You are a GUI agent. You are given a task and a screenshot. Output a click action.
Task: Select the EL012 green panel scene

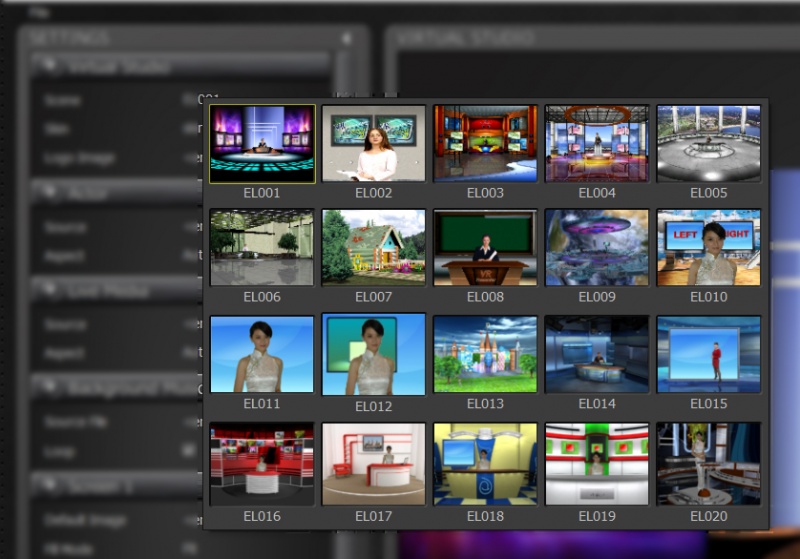pyautogui.click(x=373, y=354)
